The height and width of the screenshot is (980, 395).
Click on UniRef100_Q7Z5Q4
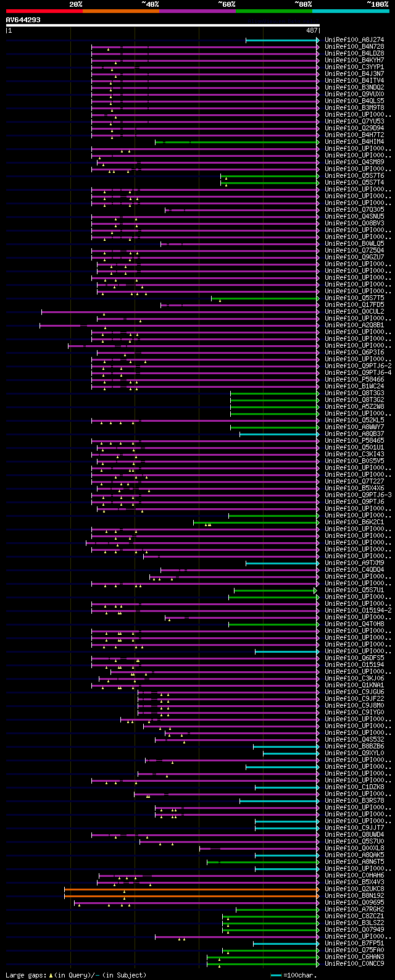[354, 251]
